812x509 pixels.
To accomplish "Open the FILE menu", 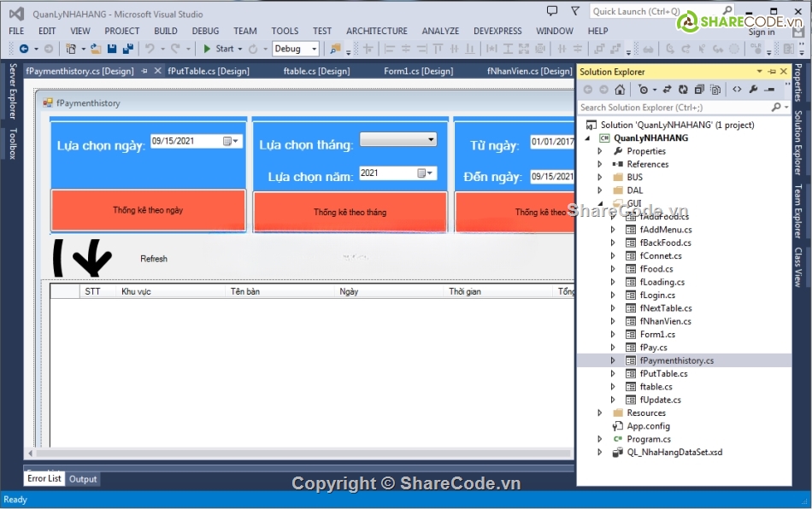I will point(16,31).
